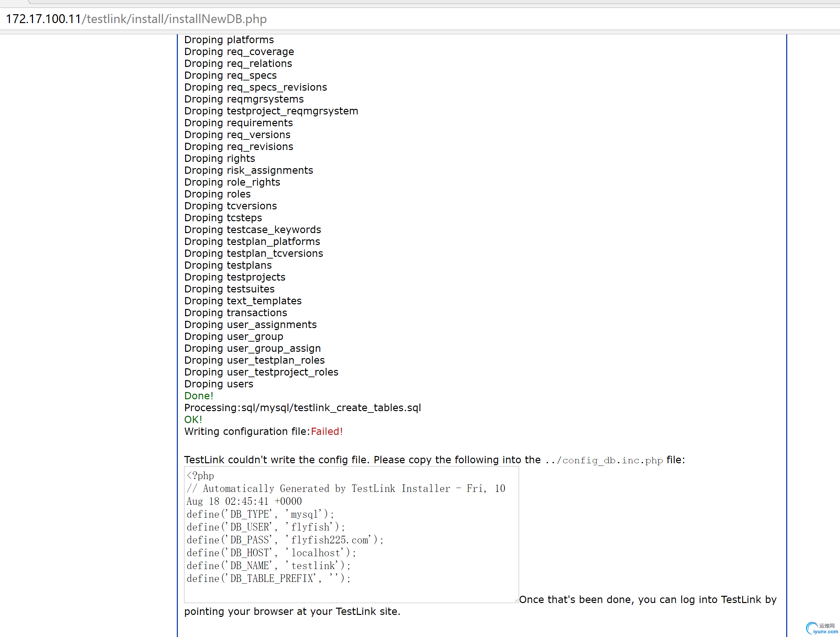
Task: Click the 'Droping tcversions' line
Action: point(231,206)
